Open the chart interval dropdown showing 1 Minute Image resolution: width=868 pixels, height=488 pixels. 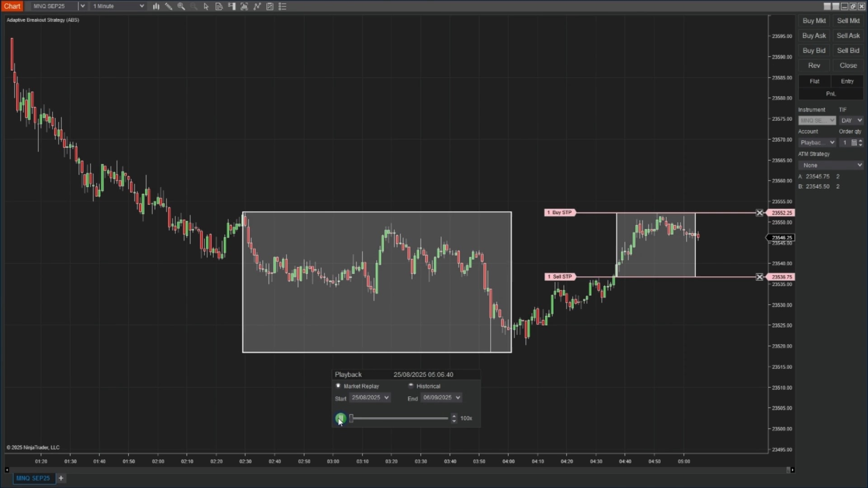[118, 6]
